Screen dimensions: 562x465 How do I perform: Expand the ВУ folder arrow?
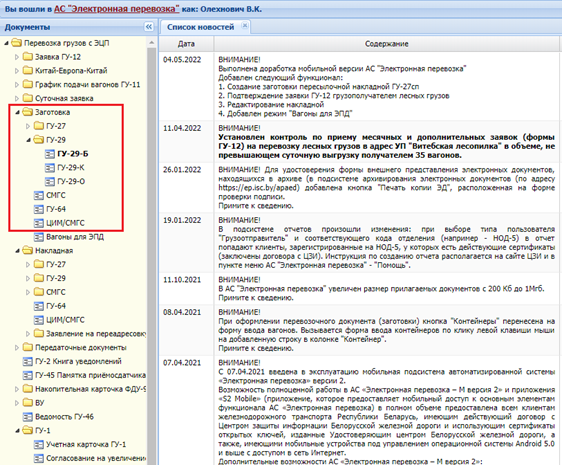17,403
